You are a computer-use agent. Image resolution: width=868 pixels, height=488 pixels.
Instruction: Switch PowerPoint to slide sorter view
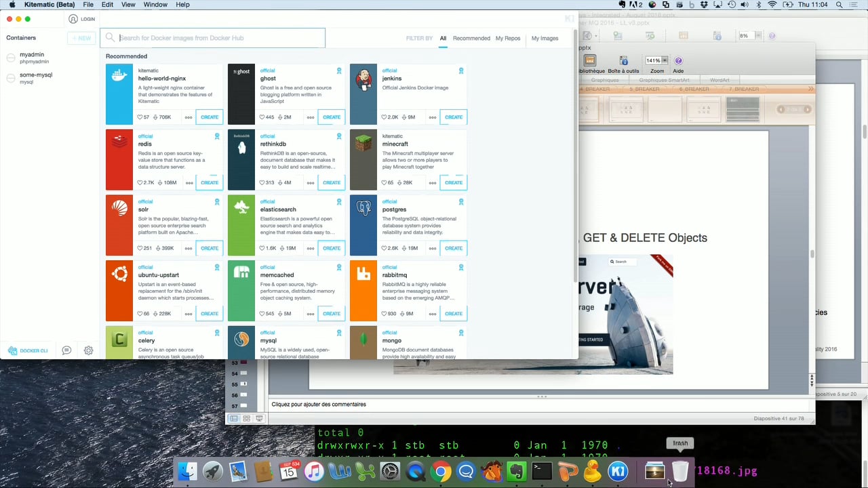pos(246,419)
